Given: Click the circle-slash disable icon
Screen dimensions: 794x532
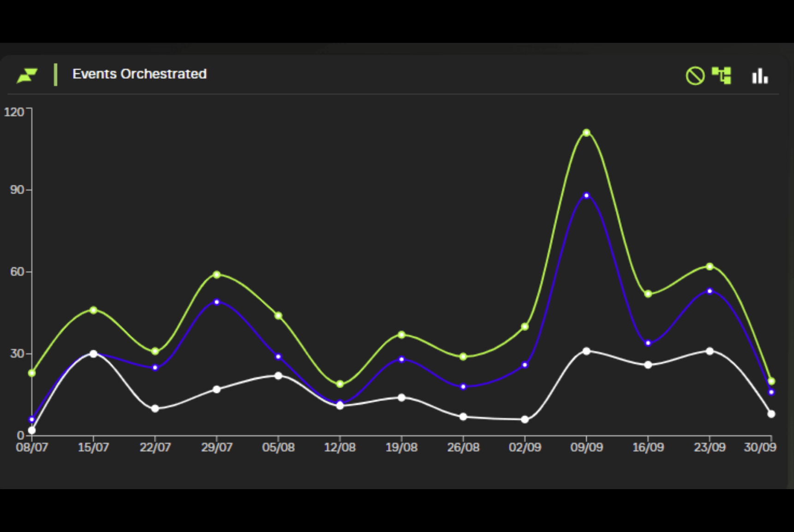Looking at the screenshot, I should pos(695,76).
